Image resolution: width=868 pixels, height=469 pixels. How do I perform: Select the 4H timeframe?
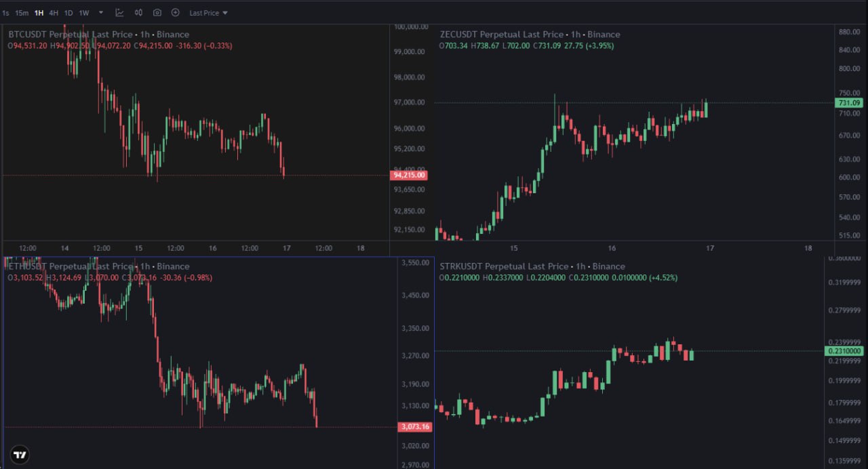[54, 13]
